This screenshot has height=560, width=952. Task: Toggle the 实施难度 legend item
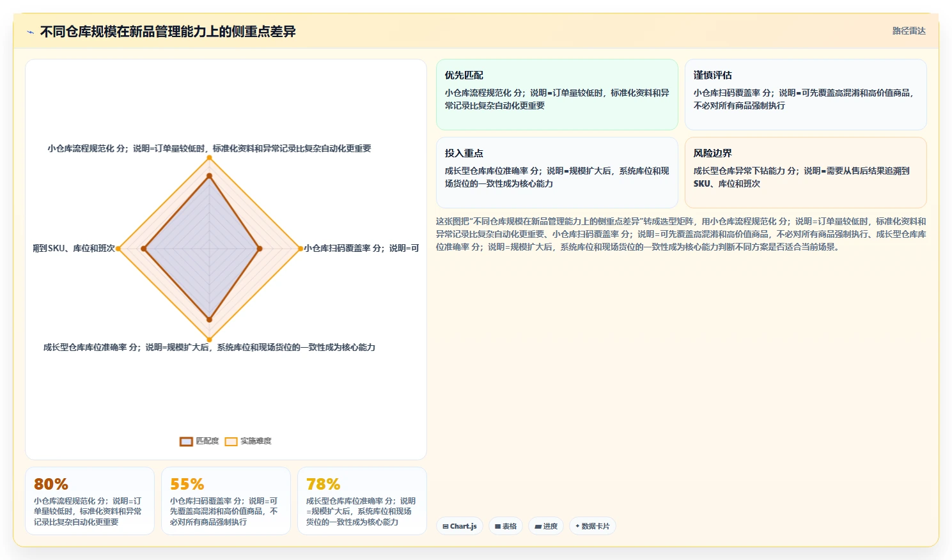[x=248, y=441]
